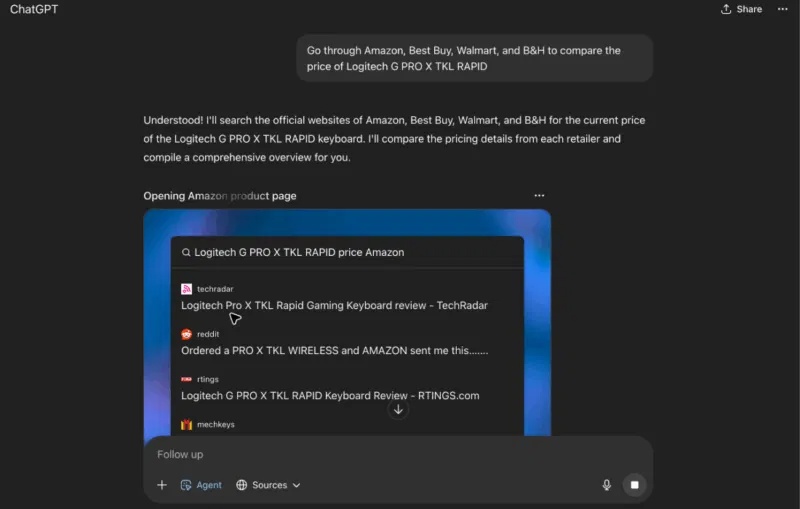800x509 pixels.
Task: Open the top-right more options menu
Action: tap(782, 9)
